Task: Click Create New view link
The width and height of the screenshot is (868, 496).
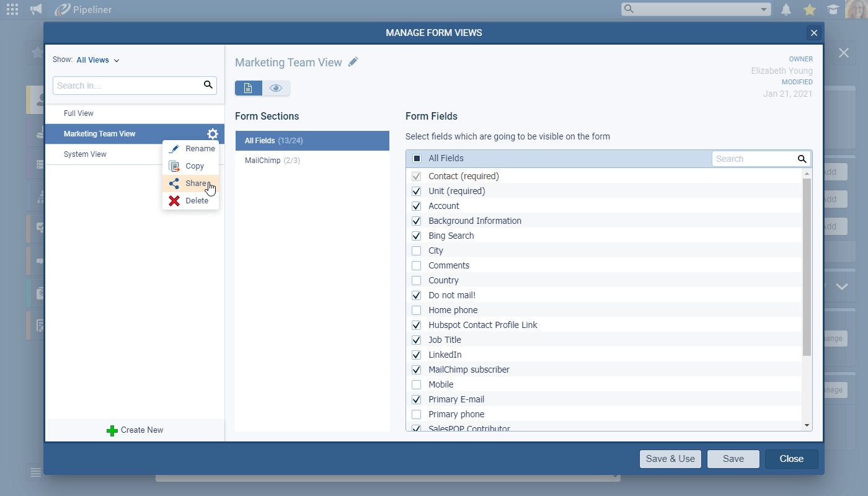Action: coord(135,430)
